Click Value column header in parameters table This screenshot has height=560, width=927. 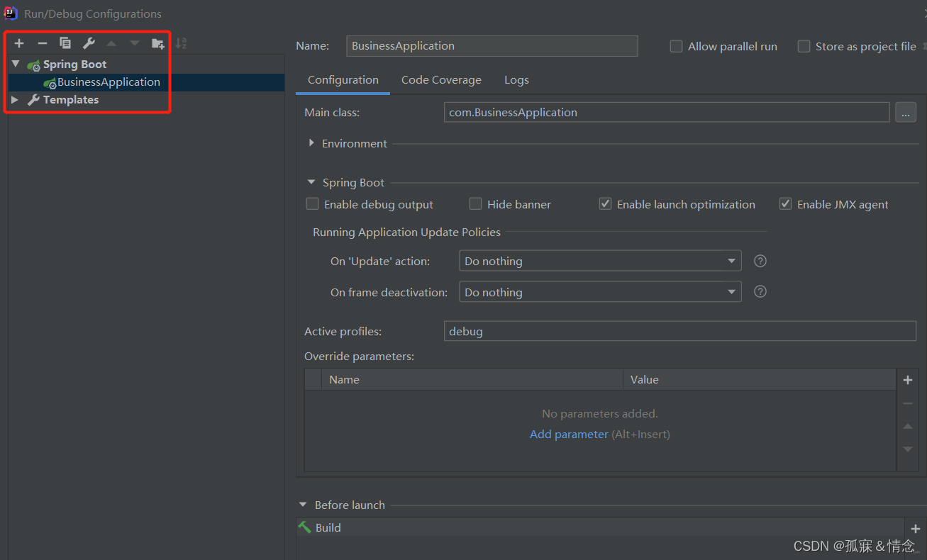760,380
